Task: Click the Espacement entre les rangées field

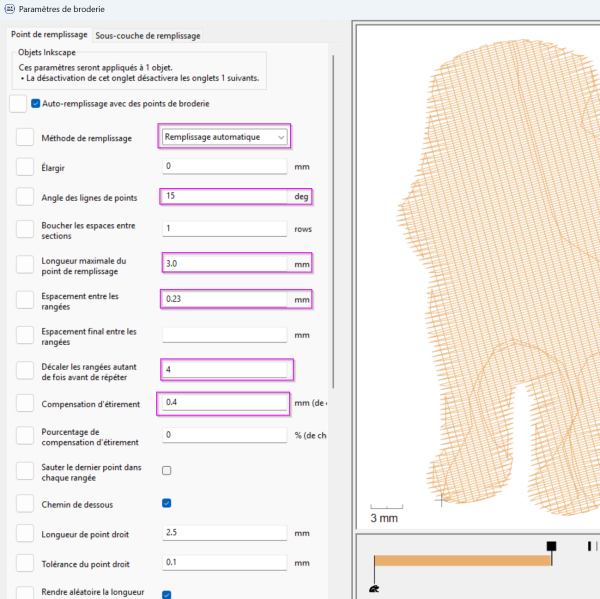Action: tap(225, 299)
